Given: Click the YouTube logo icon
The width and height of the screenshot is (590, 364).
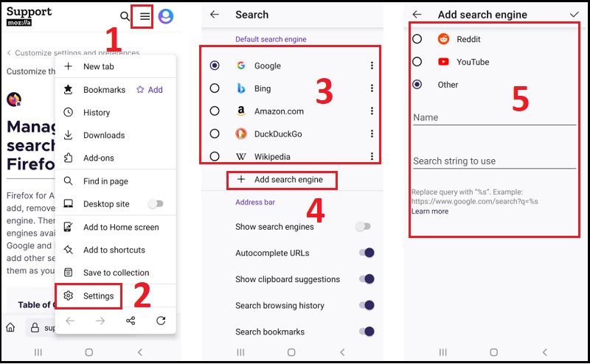Looking at the screenshot, I should click(444, 62).
